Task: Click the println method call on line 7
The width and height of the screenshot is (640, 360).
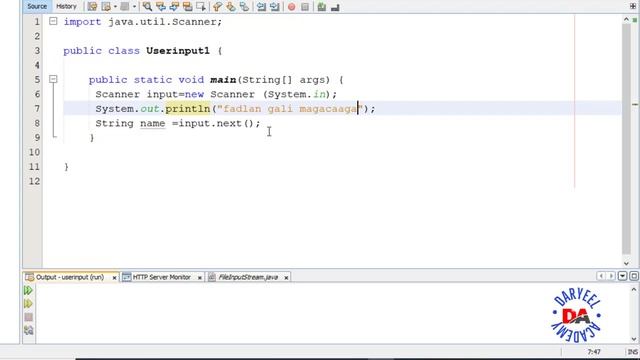Action: pos(188,109)
